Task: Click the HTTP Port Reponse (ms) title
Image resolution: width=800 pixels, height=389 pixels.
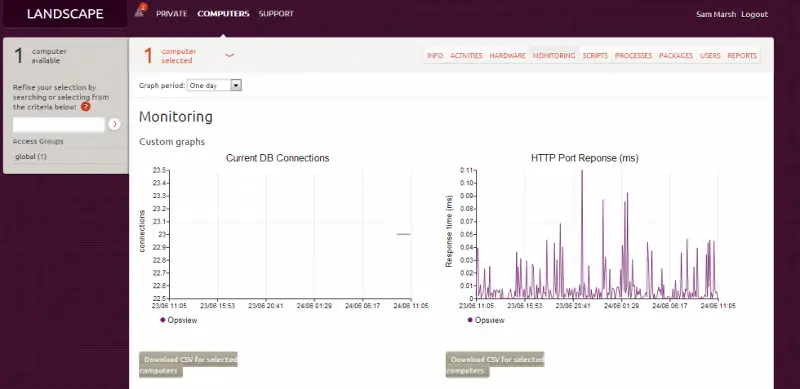Action: pos(585,158)
